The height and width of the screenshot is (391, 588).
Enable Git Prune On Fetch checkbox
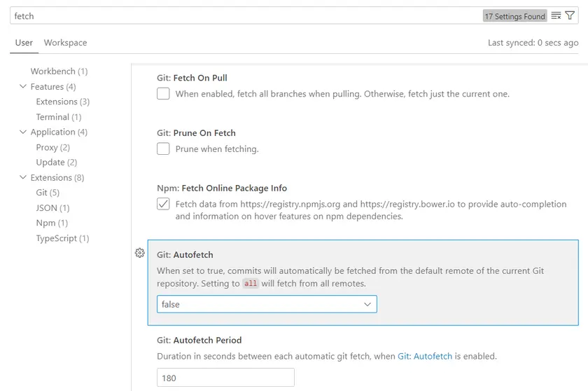coord(163,149)
